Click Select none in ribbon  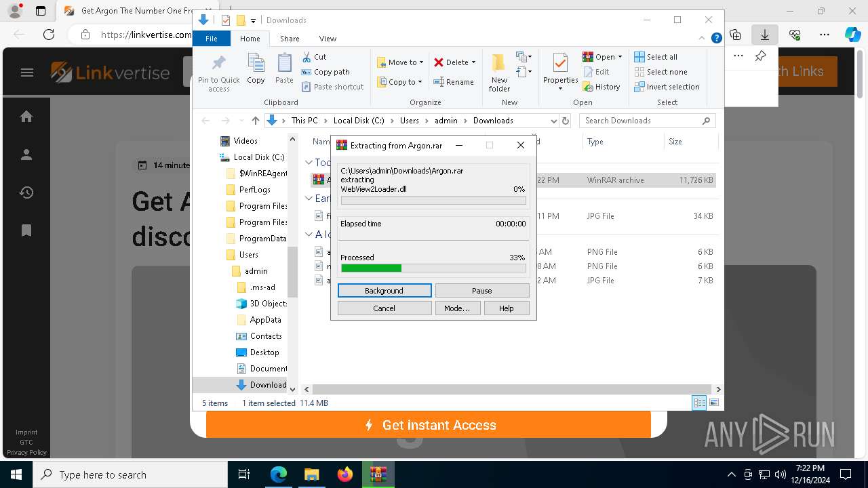(x=660, y=72)
